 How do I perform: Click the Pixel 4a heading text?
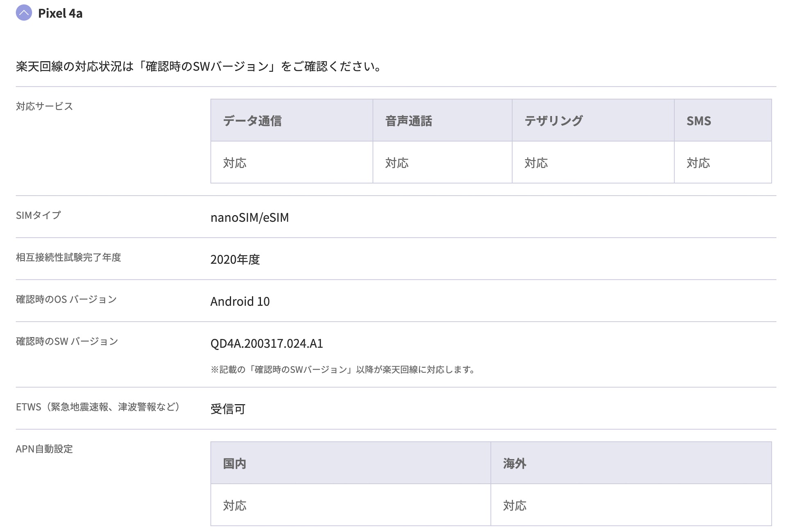pos(60,13)
